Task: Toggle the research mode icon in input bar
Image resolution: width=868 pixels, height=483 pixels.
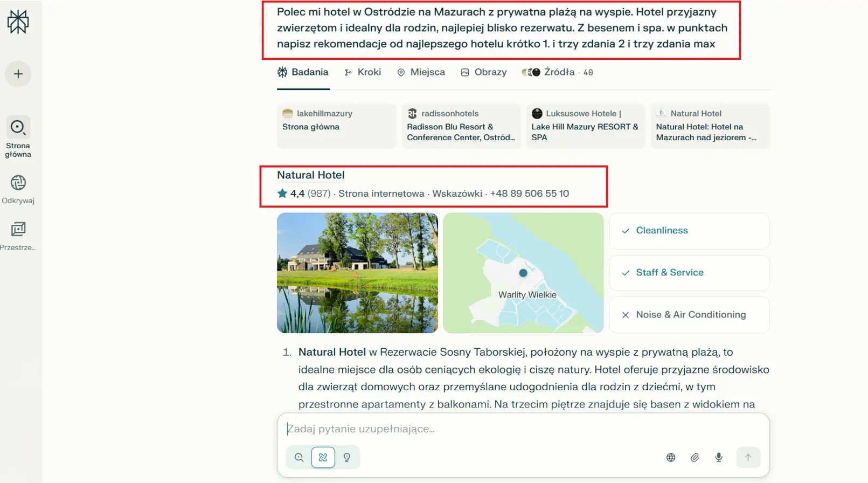Action: (x=323, y=457)
